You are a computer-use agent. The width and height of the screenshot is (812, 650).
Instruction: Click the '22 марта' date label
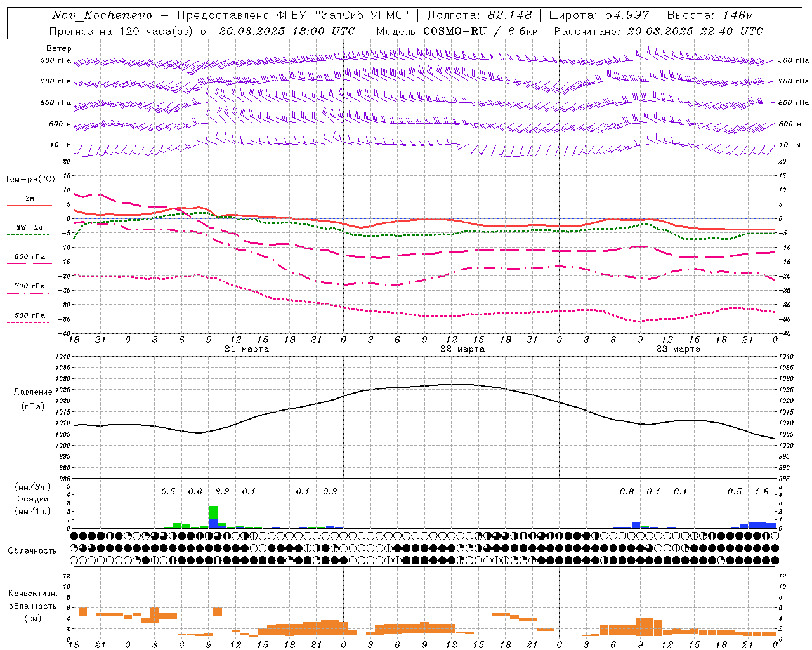pos(462,349)
